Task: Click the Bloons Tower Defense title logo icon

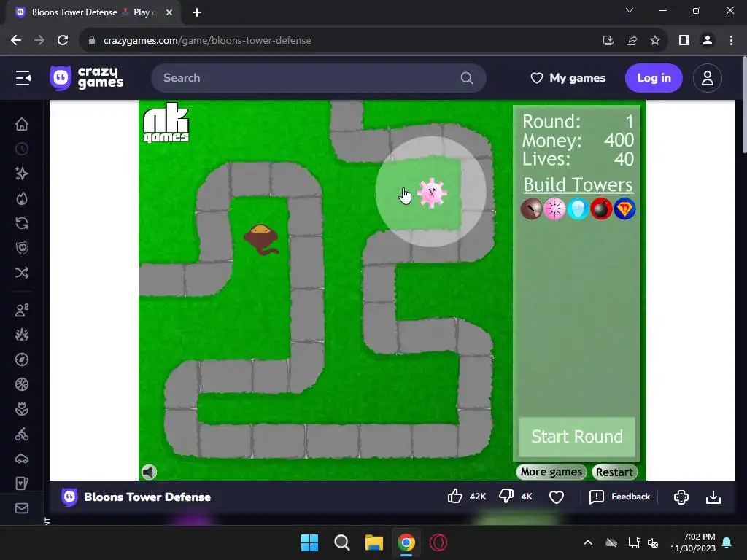Action: pyautogui.click(x=69, y=497)
